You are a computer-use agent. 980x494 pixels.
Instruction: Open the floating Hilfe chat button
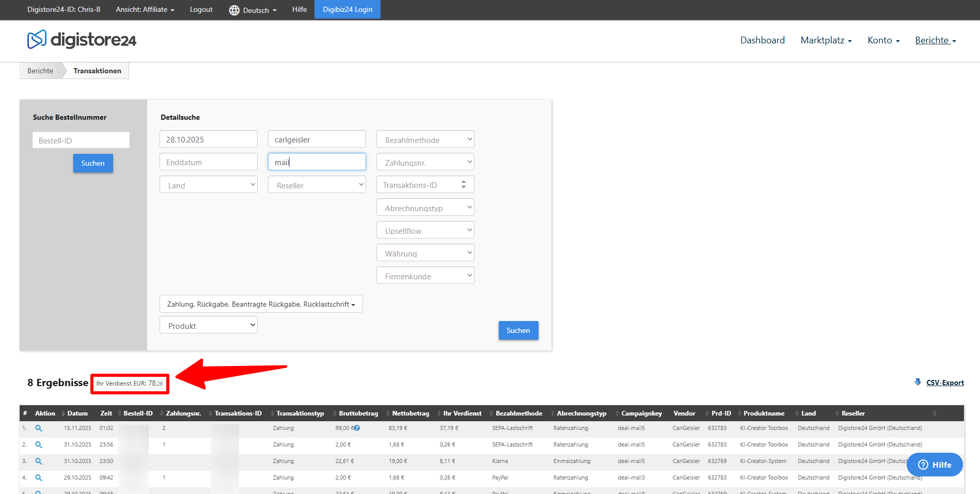pyautogui.click(x=935, y=465)
